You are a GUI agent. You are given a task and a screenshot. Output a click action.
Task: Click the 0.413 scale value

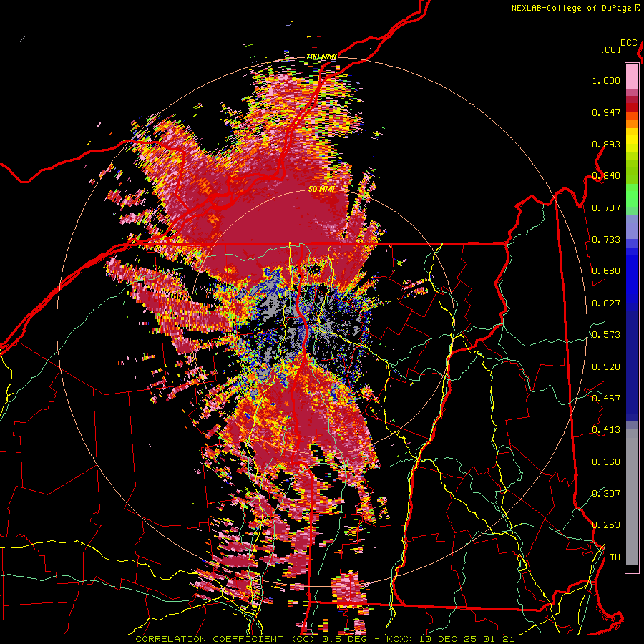tap(606, 430)
